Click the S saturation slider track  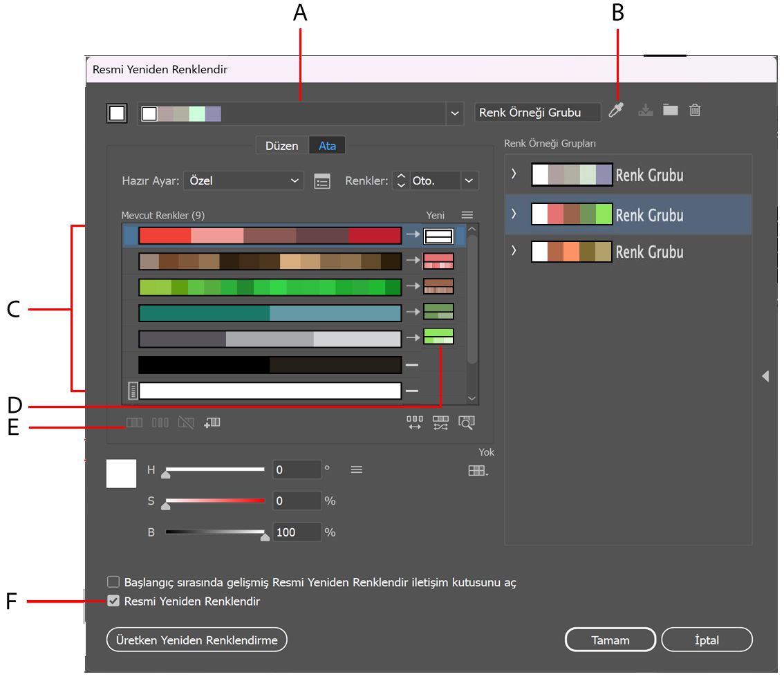(x=215, y=501)
